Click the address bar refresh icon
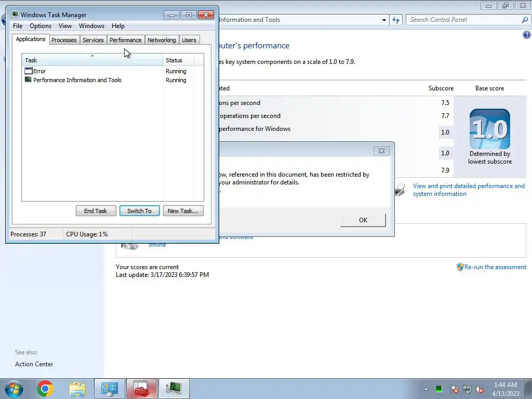 tap(396, 20)
